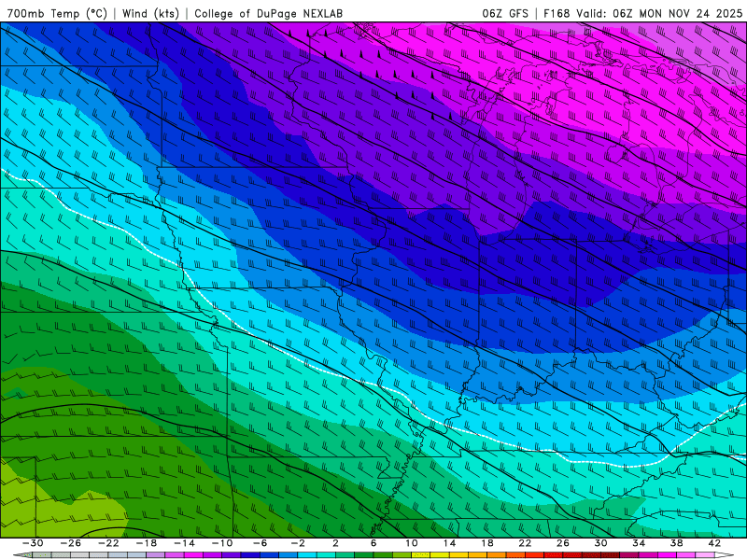Click the '700mb Temp (°C)' title text
This screenshot has width=747, height=560.
57,13
